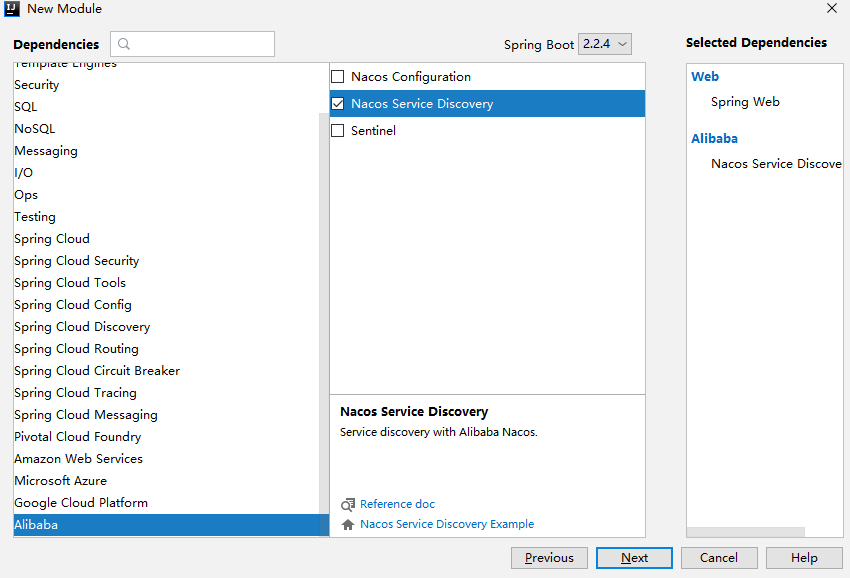Cancel the module creation
The image size is (850, 578).
pyautogui.click(x=719, y=558)
